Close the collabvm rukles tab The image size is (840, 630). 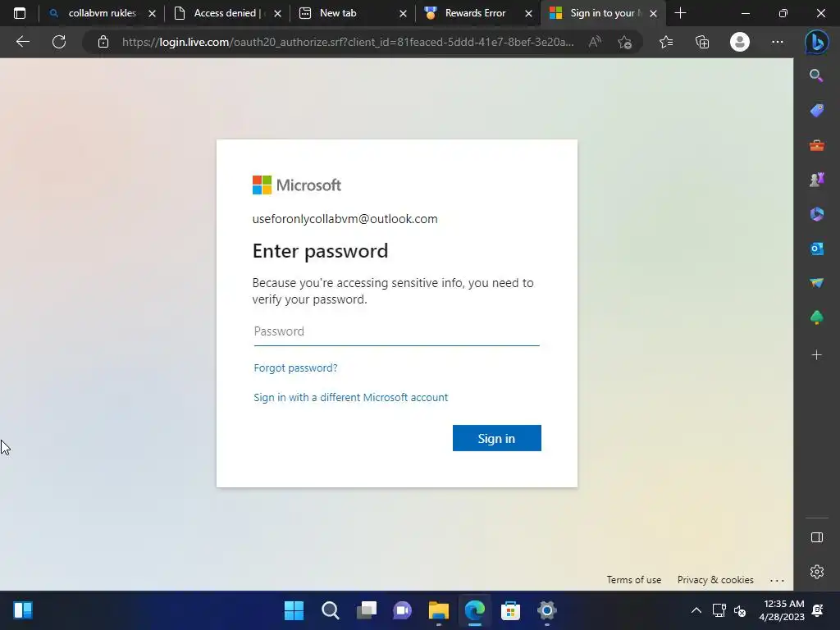(152, 13)
